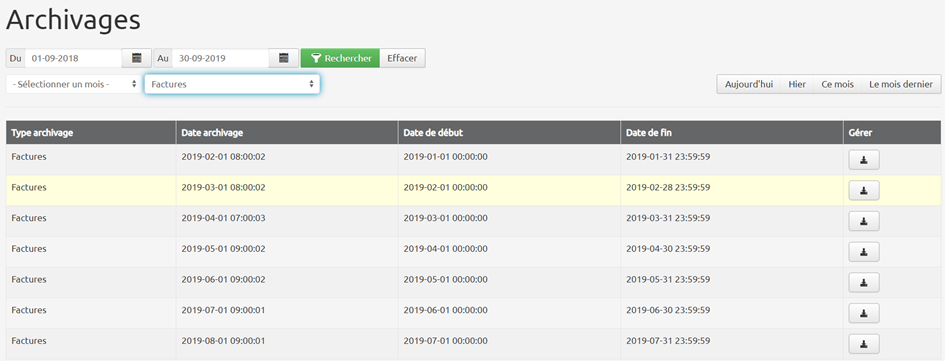Download the archive dated 2019-07-01

(864, 313)
